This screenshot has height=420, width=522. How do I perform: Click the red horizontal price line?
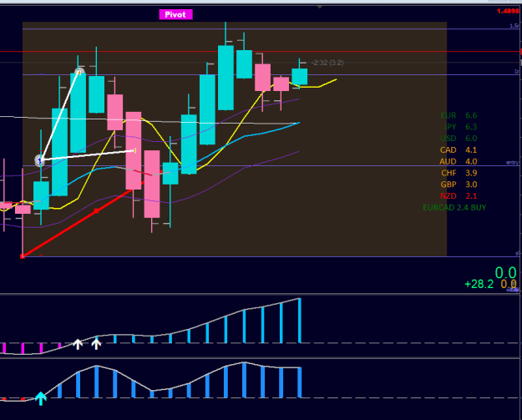(x=260, y=52)
